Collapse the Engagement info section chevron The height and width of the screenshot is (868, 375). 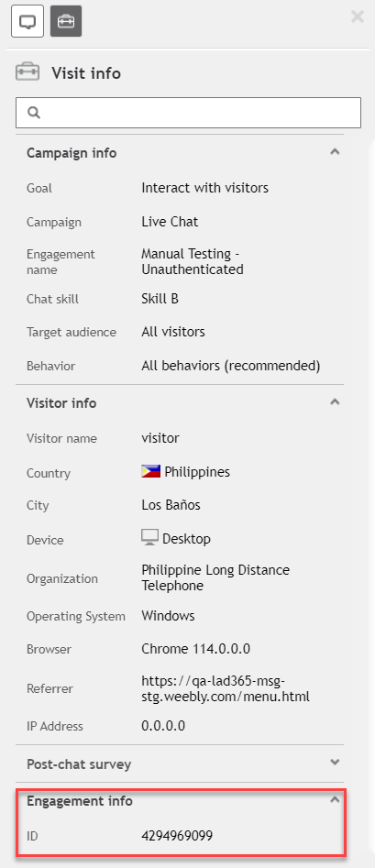(334, 799)
